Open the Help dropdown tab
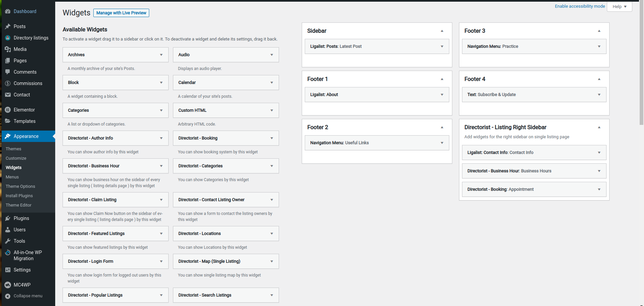The image size is (644, 306). pyautogui.click(x=620, y=7)
